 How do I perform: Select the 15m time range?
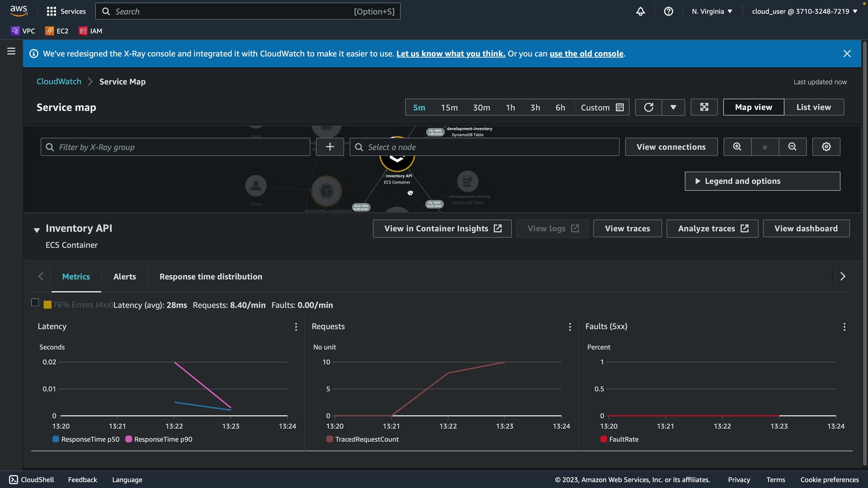click(x=449, y=108)
